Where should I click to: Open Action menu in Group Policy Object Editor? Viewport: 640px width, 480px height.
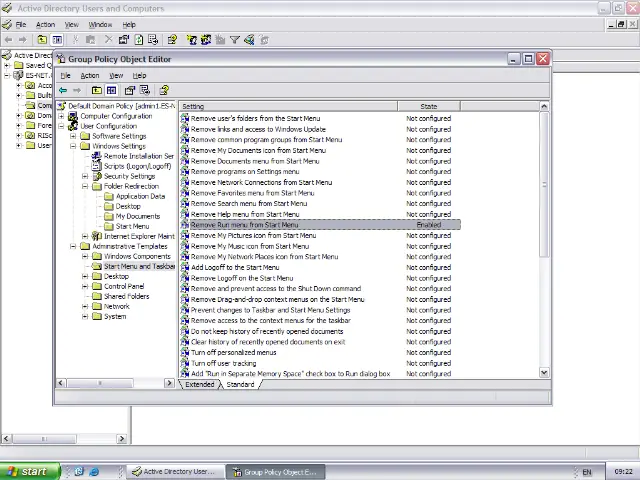coord(90,76)
